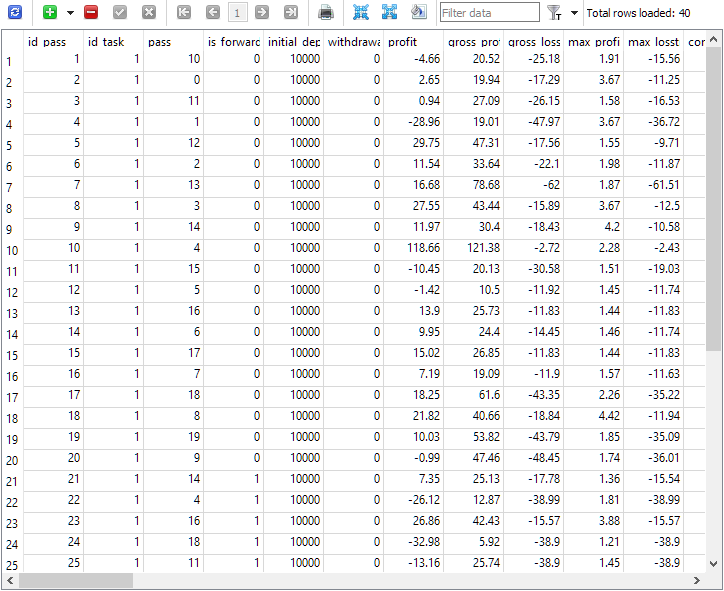Select max profit cell 4.2

[593, 227]
